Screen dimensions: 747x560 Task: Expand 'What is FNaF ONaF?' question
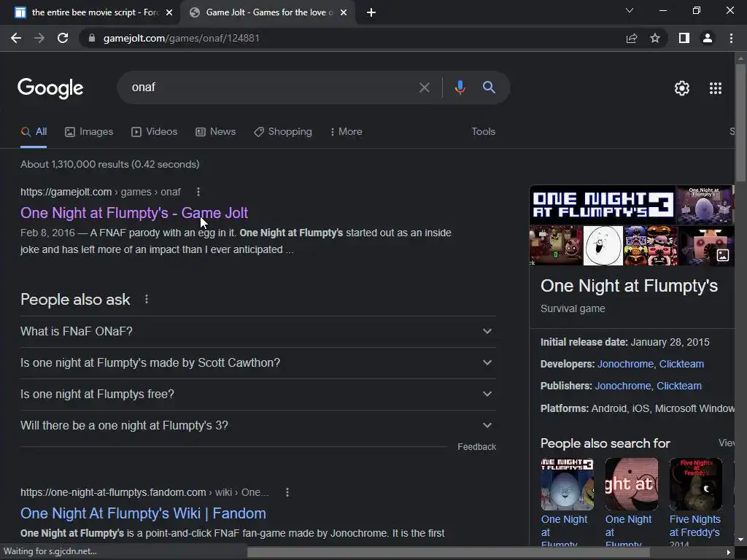click(x=258, y=332)
